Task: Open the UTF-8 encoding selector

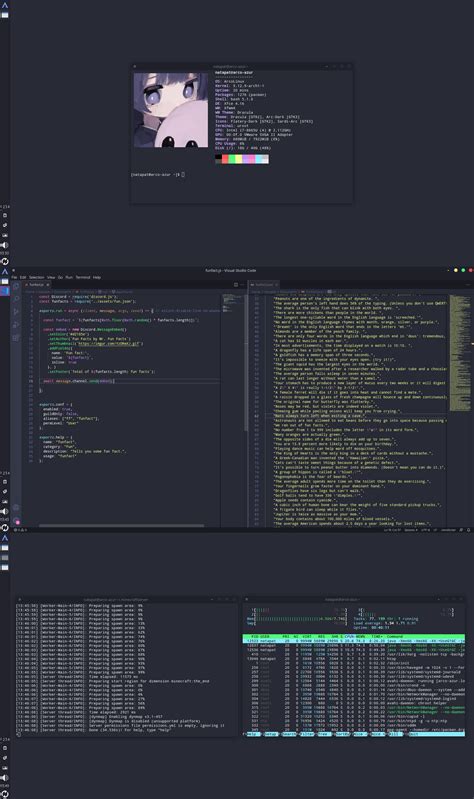Action: (425, 530)
